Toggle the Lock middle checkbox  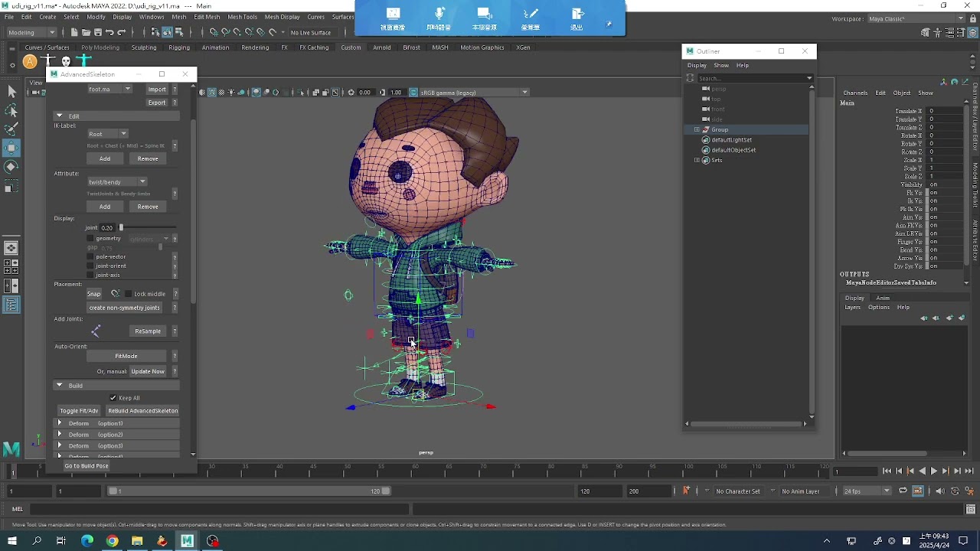(x=128, y=294)
